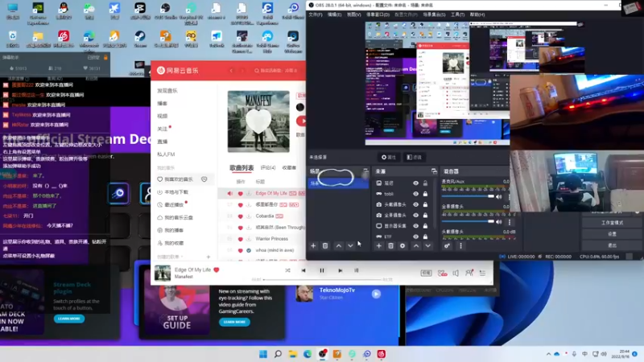Open OBS scenes panel dock menu
This screenshot has width=644, height=362.
tap(365, 171)
